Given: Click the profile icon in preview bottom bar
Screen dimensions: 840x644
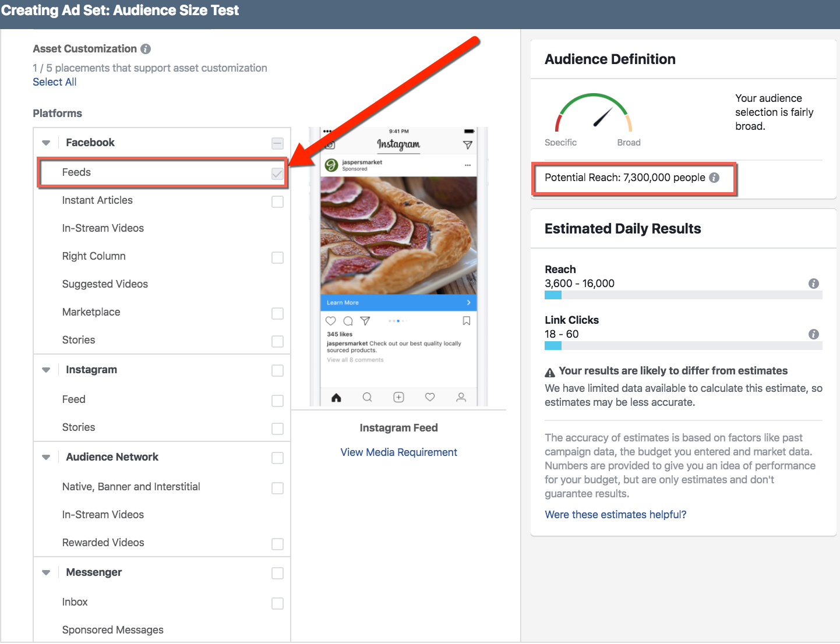Looking at the screenshot, I should 461,397.
